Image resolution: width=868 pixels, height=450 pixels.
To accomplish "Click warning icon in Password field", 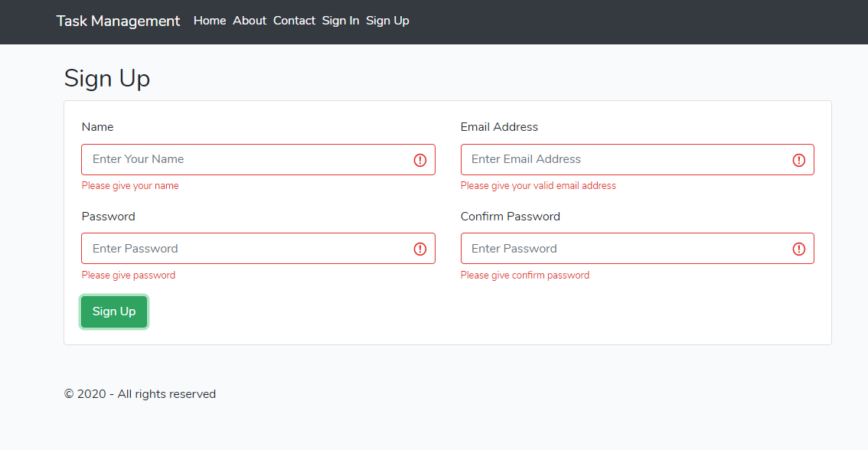I will point(420,249).
